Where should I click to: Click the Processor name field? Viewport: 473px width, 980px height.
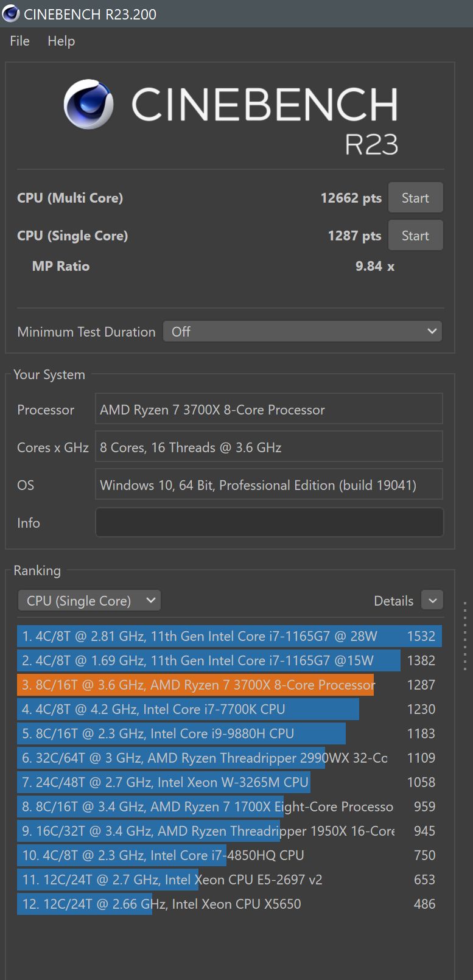269,410
